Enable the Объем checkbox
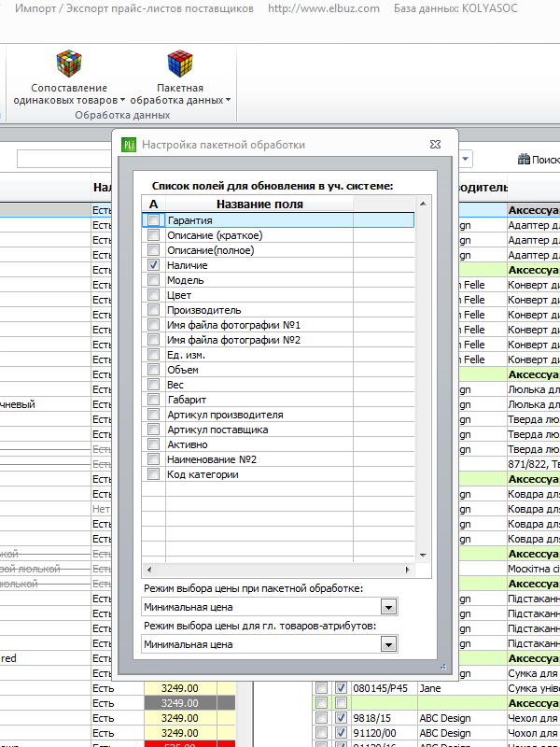The width and height of the screenshot is (560, 747). click(153, 370)
